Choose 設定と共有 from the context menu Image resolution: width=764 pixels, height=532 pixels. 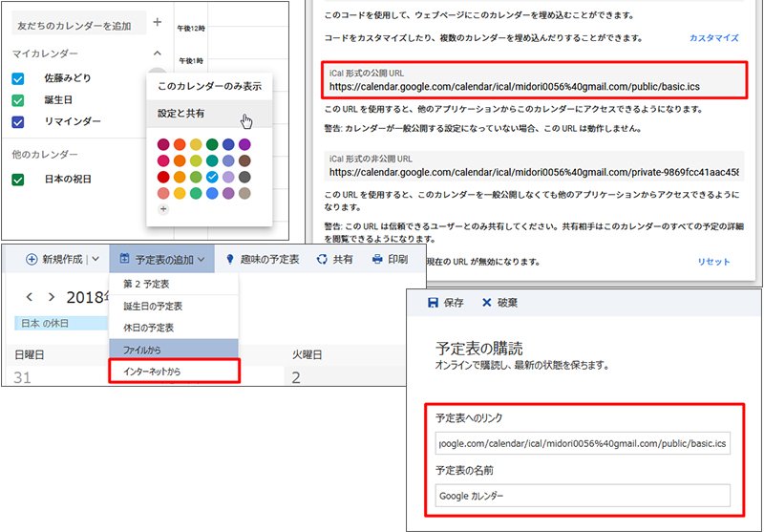pyautogui.click(x=209, y=114)
